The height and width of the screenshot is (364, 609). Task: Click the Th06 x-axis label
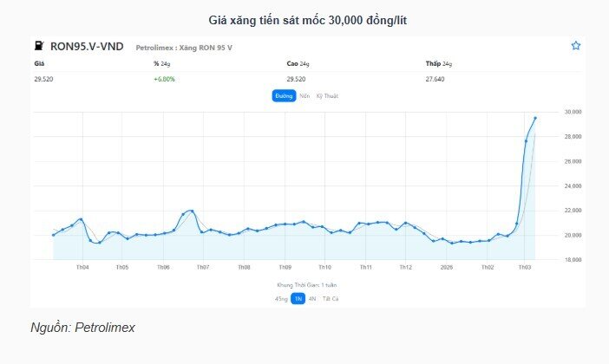(163, 267)
